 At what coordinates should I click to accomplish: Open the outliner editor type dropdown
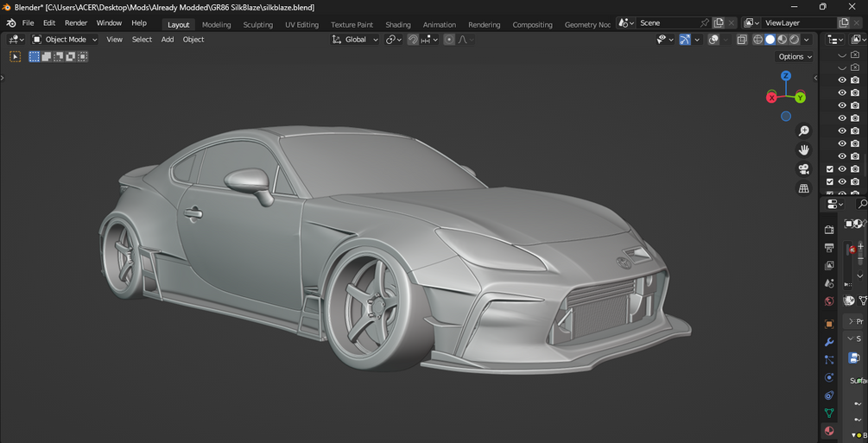pos(835,40)
